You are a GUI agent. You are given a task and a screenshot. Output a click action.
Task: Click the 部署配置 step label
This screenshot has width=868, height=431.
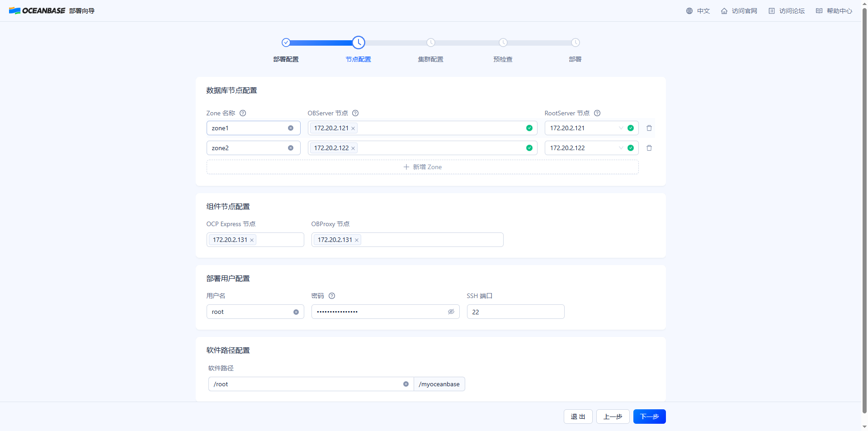pos(286,59)
